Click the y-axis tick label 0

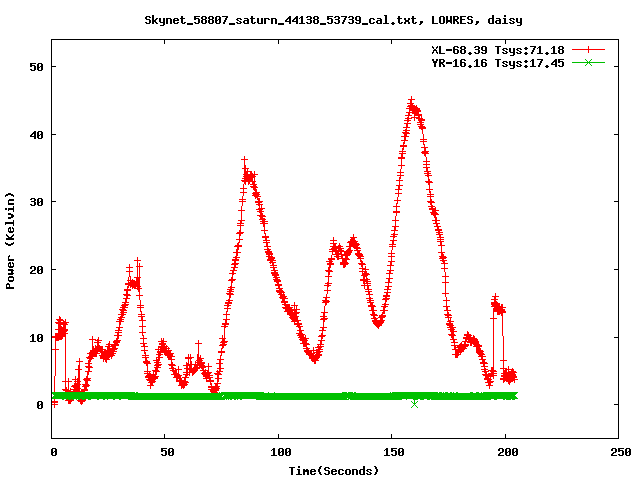(x=40, y=405)
